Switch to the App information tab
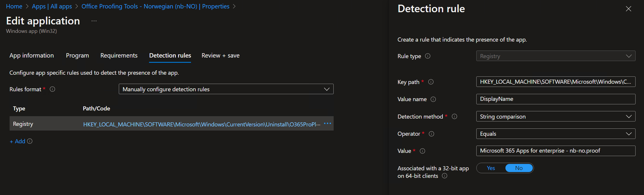Screen dimensions: 644x195 pyautogui.click(x=32, y=56)
